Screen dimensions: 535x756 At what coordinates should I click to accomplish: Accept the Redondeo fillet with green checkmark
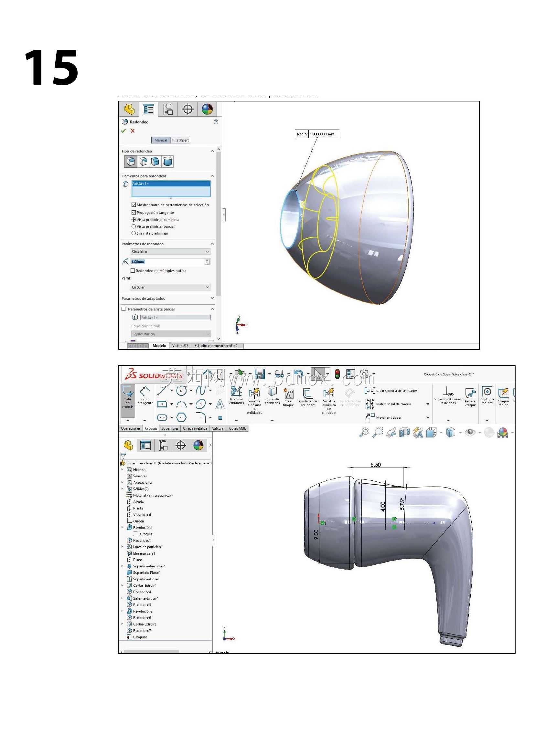pos(123,131)
